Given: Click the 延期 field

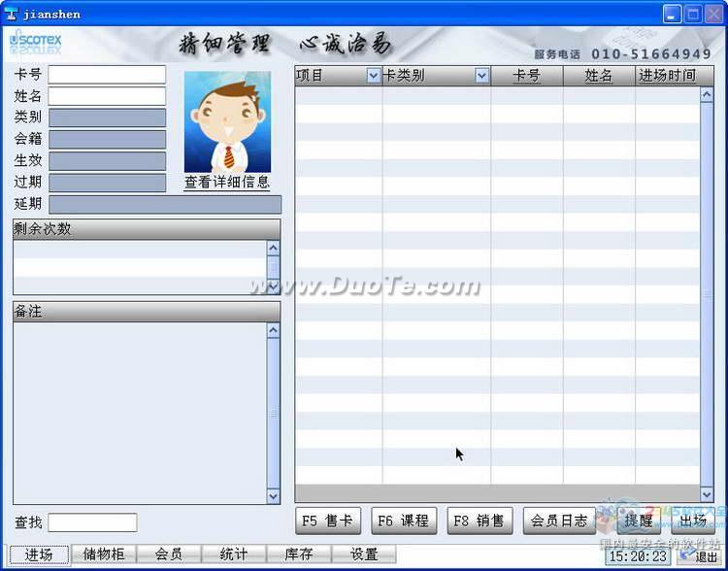Looking at the screenshot, I should click(165, 205).
